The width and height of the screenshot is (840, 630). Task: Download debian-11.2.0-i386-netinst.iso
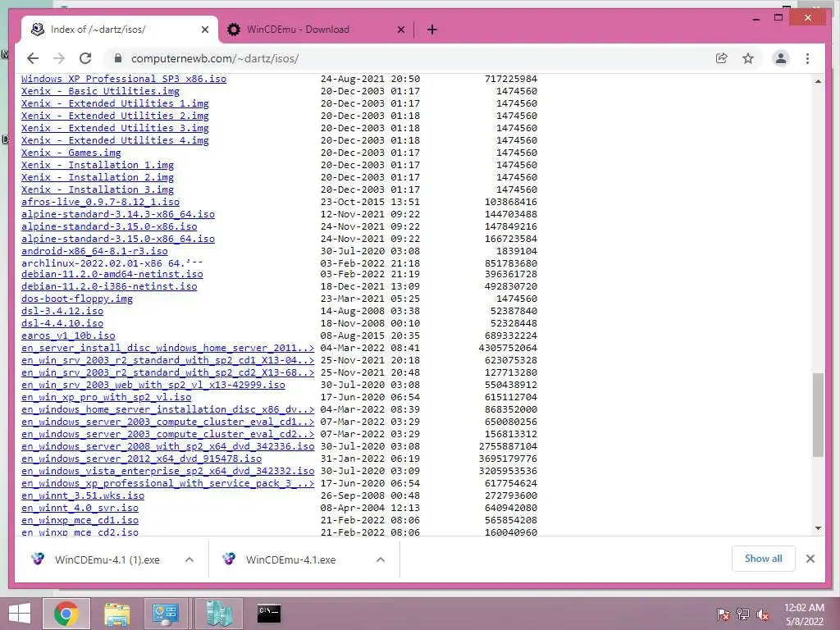pos(109,286)
